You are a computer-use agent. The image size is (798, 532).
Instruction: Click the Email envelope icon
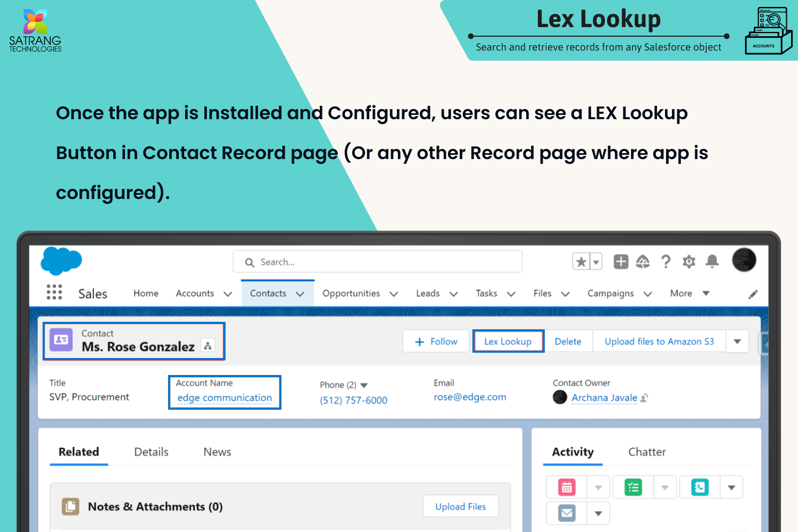pyautogui.click(x=567, y=513)
